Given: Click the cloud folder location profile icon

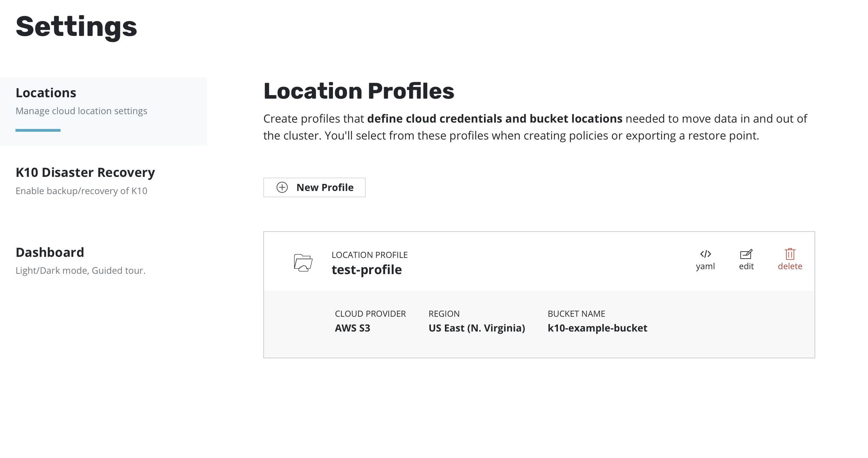Looking at the screenshot, I should point(303,262).
